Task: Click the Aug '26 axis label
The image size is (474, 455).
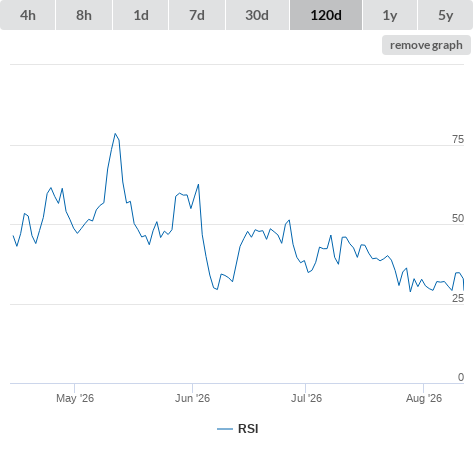Action: [x=424, y=398]
